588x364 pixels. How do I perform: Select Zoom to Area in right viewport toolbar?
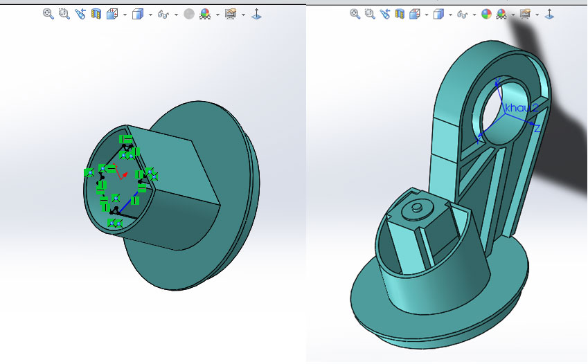click(x=371, y=13)
